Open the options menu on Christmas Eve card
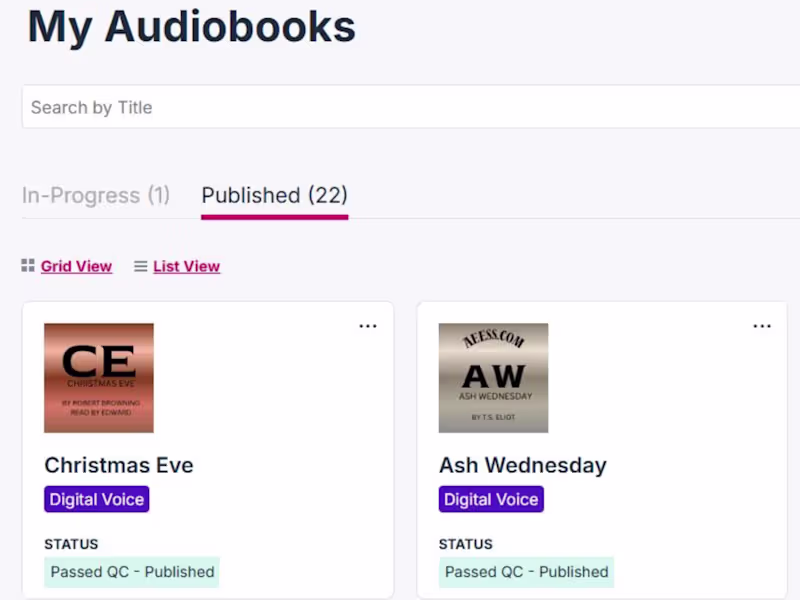This screenshot has height=600, width=800. pyautogui.click(x=368, y=325)
